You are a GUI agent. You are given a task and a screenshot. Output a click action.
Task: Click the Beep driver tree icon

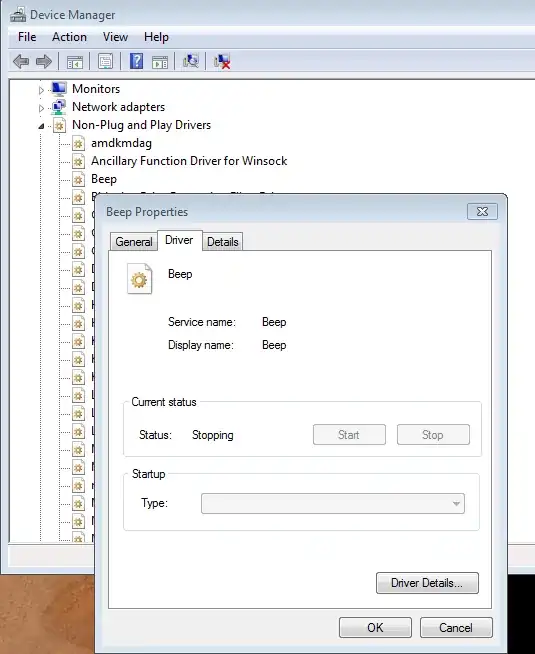[78, 179]
